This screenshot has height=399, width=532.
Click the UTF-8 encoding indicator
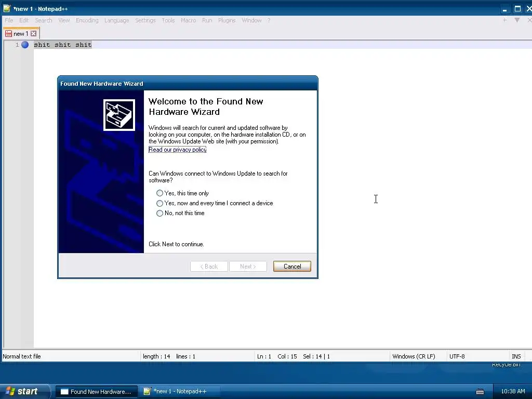(457, 356)
